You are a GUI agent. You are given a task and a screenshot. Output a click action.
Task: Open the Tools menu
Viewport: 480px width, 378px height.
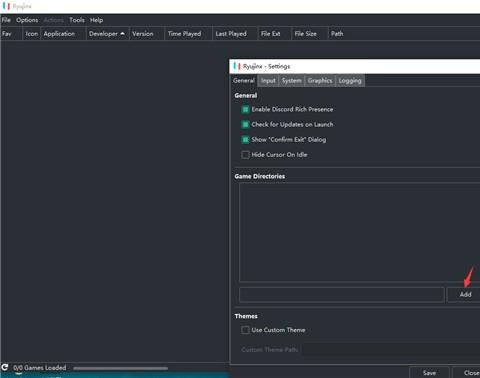click(x=77, y=20)
